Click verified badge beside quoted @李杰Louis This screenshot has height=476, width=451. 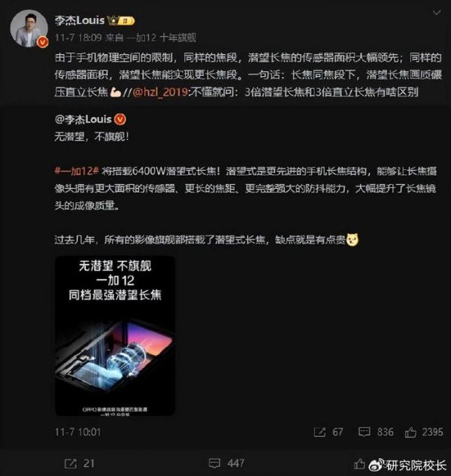coord(120,120)
